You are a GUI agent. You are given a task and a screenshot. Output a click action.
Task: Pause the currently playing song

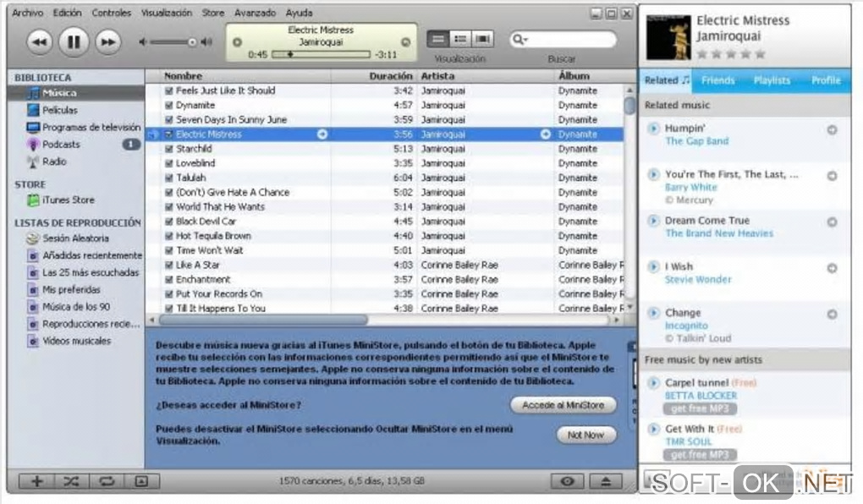74,41
